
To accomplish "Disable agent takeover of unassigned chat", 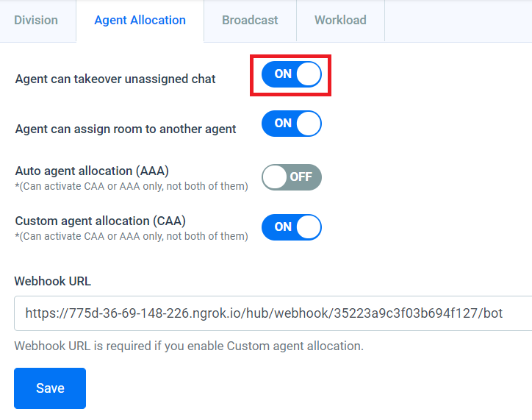I will pyautogui.click(x=292, y=74).
